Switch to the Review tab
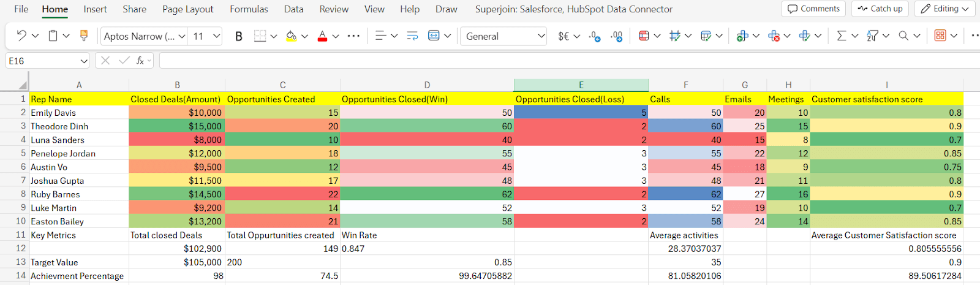The width and height of the screenshot is (980, 285). (334, 9)
